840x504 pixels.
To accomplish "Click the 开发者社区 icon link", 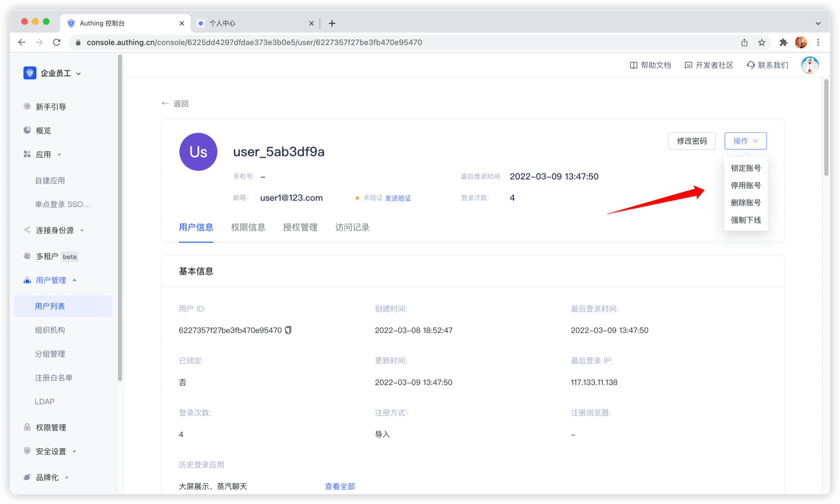I will click(x=688, y=65).
